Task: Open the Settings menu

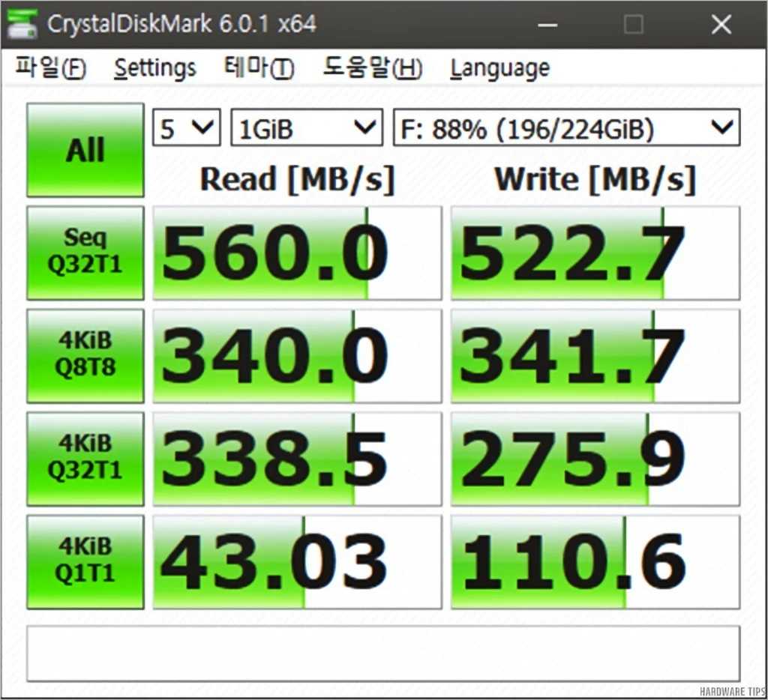Action: pyautogui.click(x=154, y=68)
